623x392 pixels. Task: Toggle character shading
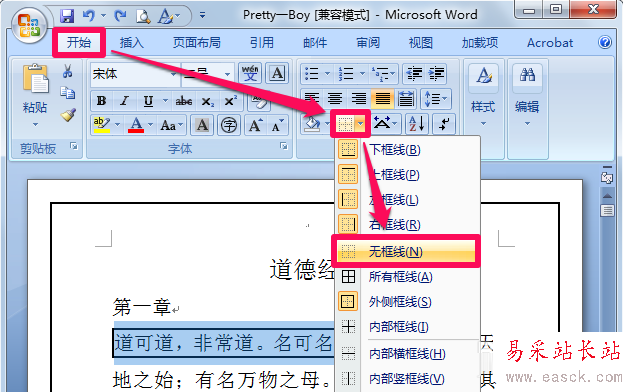pos(202,126)
